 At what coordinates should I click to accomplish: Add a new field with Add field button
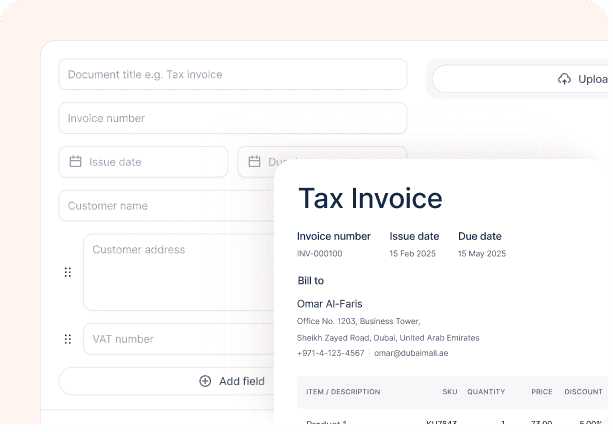pos(166,381)
